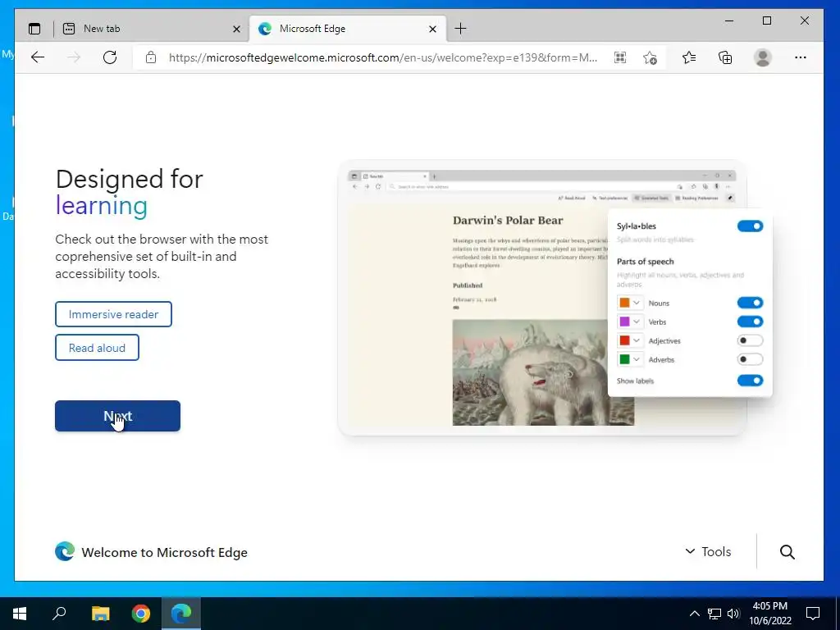Click the Darwin's Polar Bear heading

pyautogui.click(x=508, y=220)
